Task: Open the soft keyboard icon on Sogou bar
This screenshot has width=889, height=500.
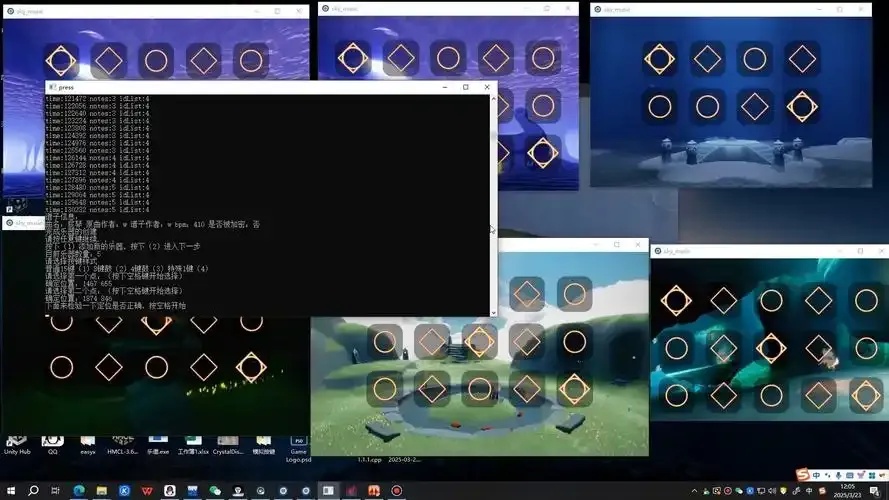Action: tap(849, 475)
